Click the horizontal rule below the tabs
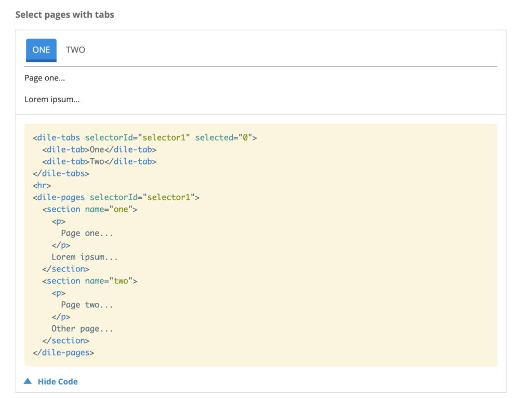Image resolution: width=532 pixels, height=398 pixels. pos(260,66)
